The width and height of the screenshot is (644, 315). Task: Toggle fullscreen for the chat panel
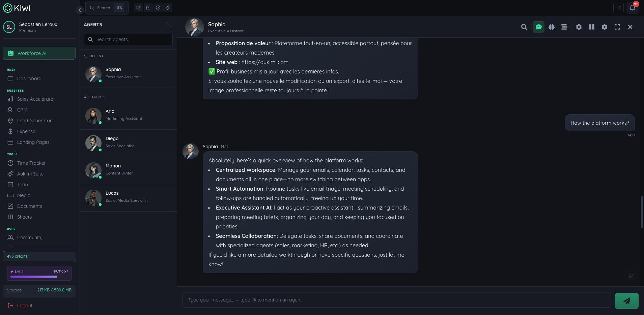point(617,27)
